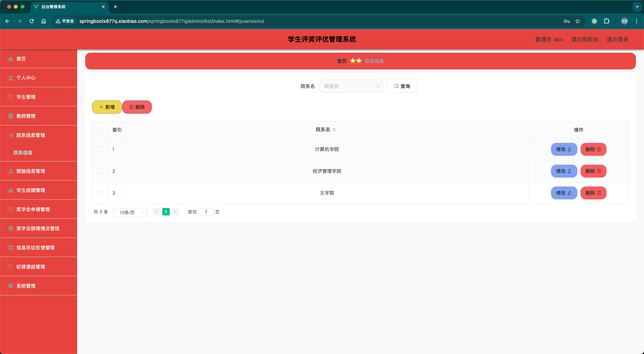This screenshot has width=644, height=354.
Task: Expand the 班级信息管理 menu
Action: (39, 171)
